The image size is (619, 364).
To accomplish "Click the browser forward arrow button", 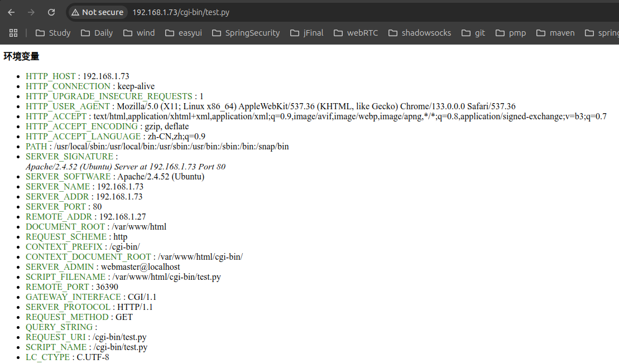I will [31, 12].
